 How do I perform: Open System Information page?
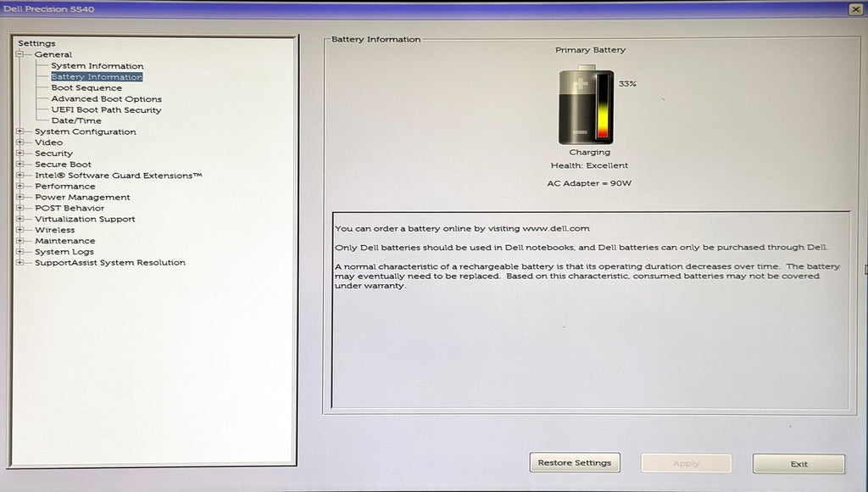coord(97,66)
